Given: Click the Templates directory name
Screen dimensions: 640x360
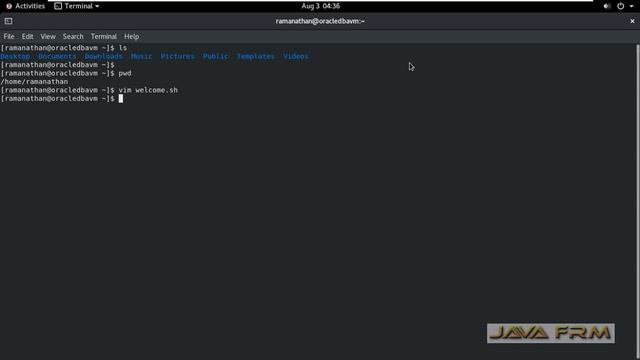Looking at the screenshot, I should 256,56.
